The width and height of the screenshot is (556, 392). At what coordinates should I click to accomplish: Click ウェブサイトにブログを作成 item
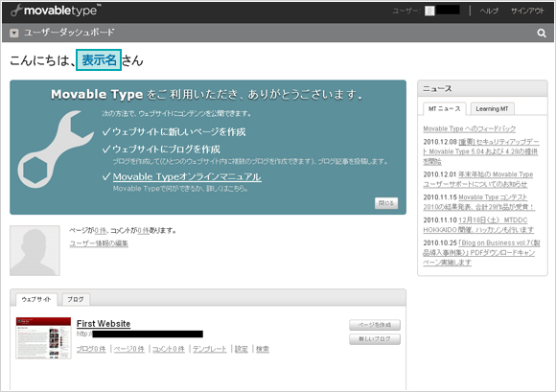tap(166, 150)
